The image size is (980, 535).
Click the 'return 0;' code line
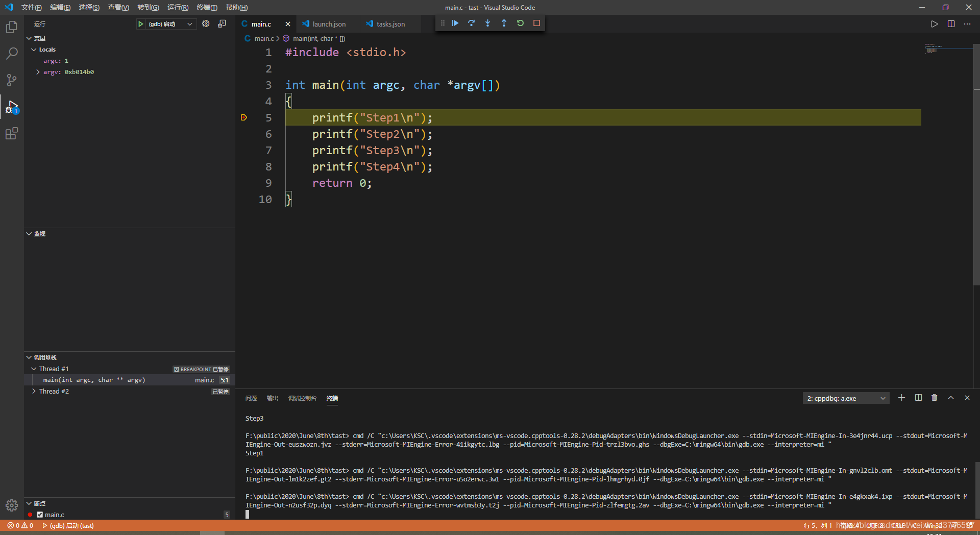coord(342,183)
